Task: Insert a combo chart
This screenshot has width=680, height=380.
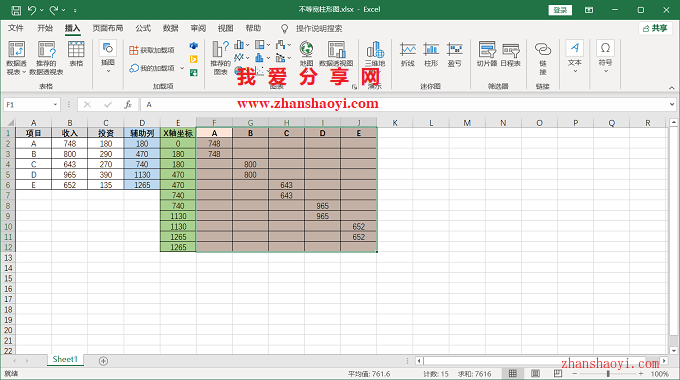Action: [x=283, y=57]
